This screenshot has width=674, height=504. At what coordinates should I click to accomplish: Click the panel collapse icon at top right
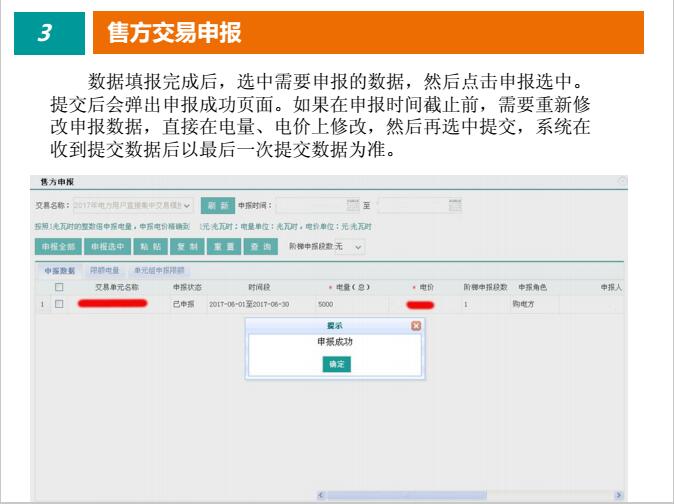[622, 181]
